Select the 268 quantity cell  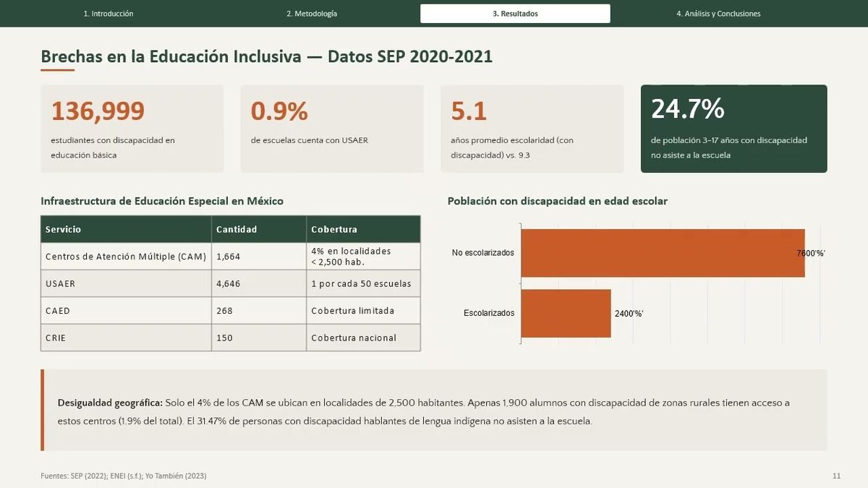pos(259,311)
